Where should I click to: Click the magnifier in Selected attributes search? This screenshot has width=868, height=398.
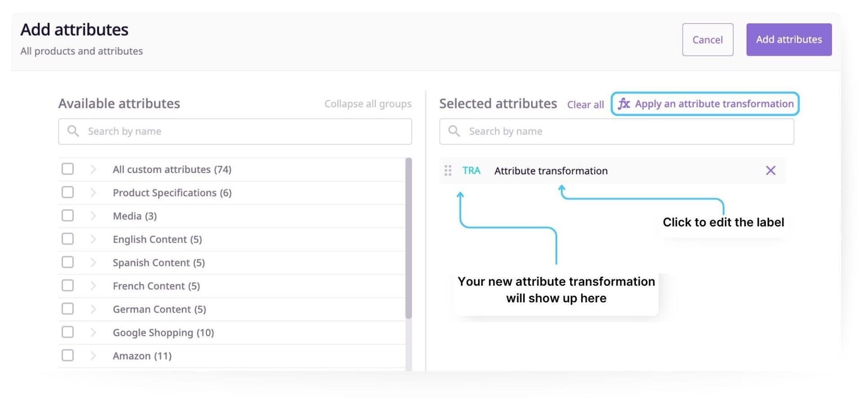(x=454, y=131)
